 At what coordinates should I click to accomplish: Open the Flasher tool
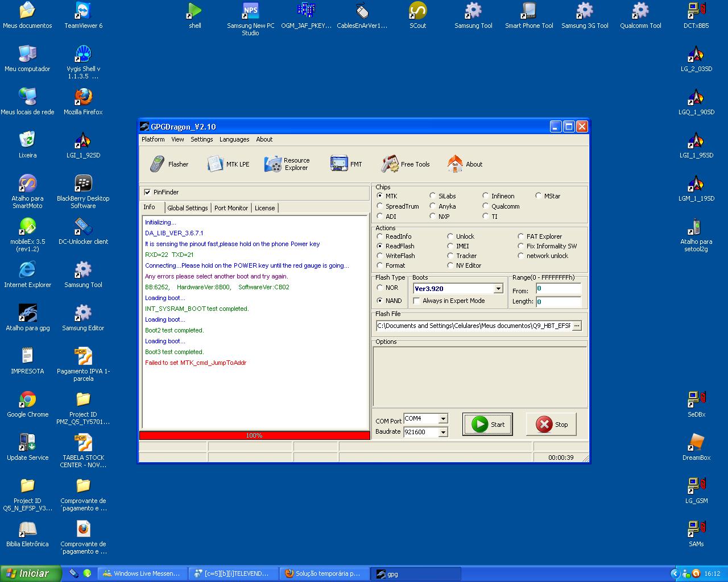click(x=169, y=164)
